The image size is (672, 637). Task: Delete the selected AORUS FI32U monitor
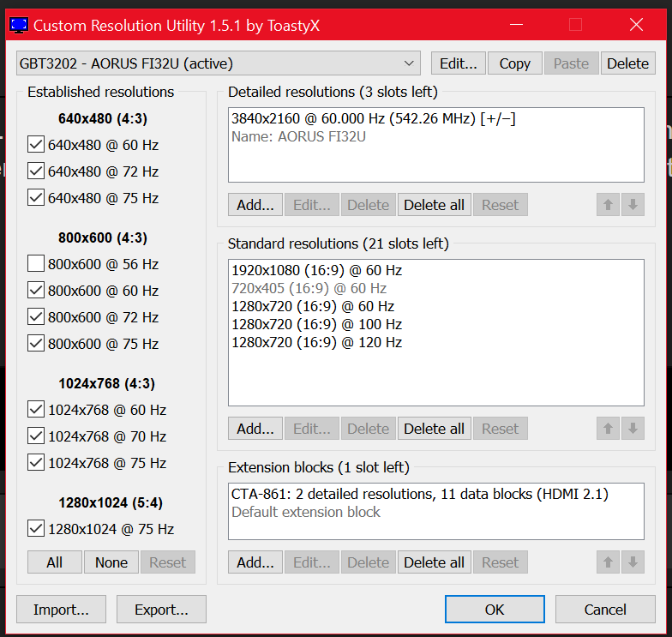click(627, 63)
